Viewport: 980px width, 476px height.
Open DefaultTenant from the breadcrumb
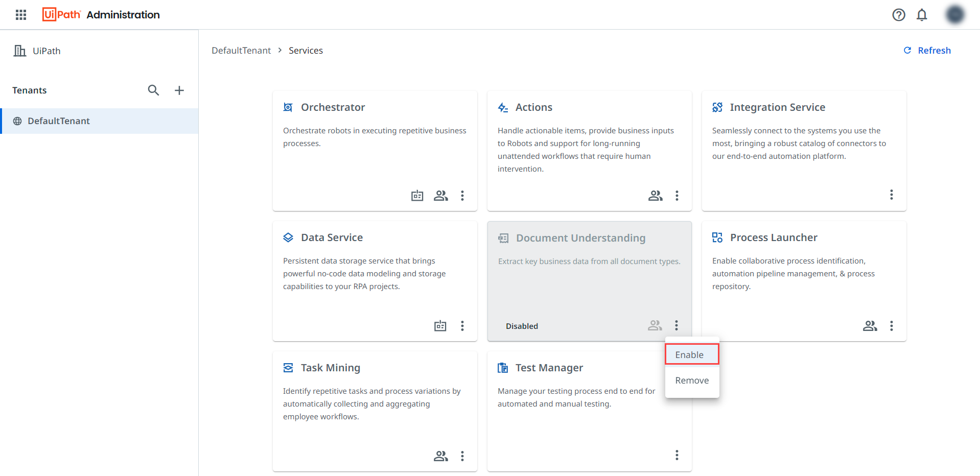(241, 50)
